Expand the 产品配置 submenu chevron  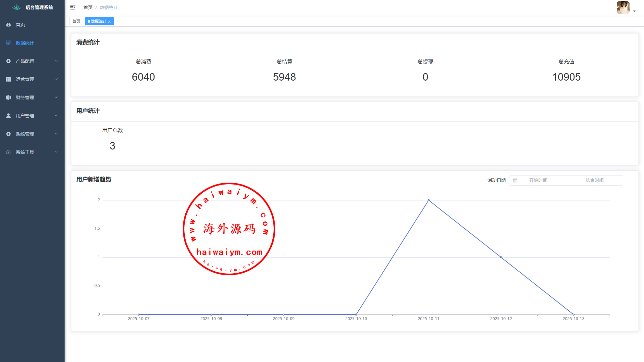pos(56,61)
